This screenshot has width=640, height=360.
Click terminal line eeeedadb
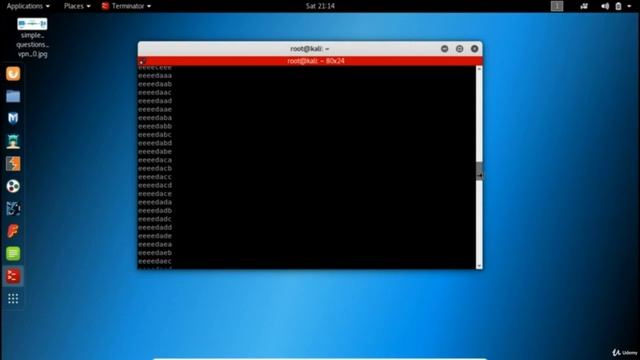155,211
